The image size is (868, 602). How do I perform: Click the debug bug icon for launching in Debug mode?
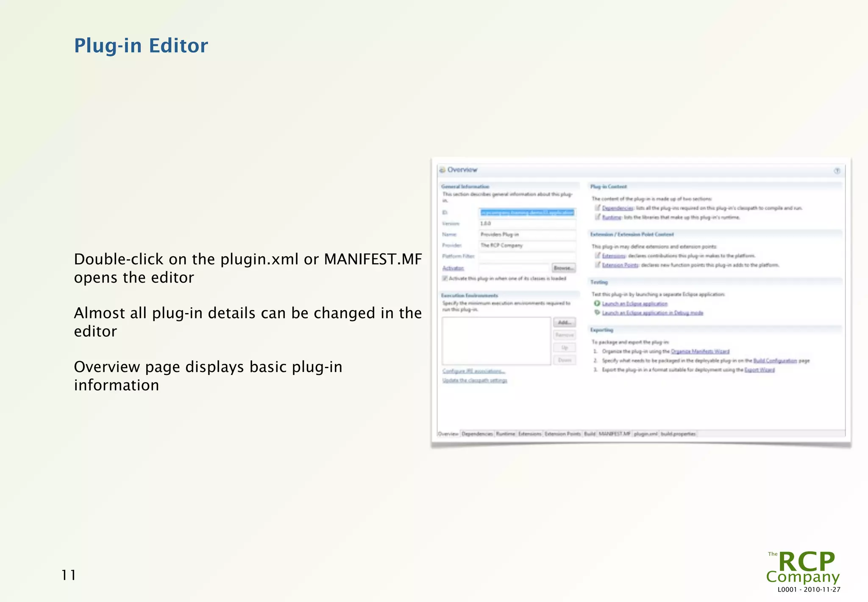[x=597, y=313]
